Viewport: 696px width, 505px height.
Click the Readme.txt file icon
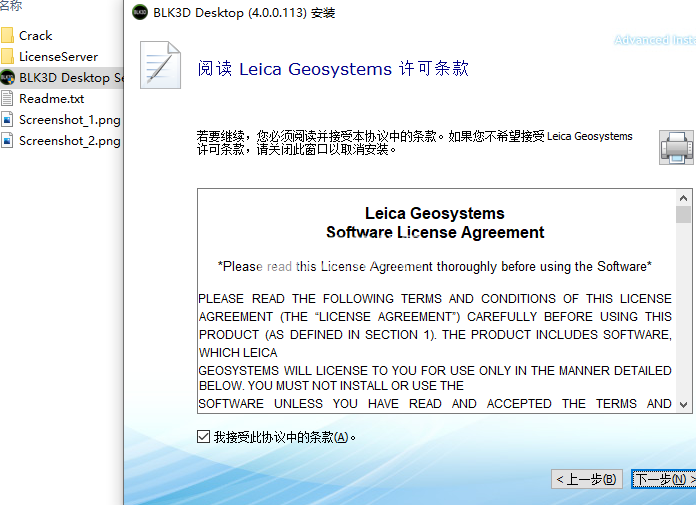click(x=7, y=99)
